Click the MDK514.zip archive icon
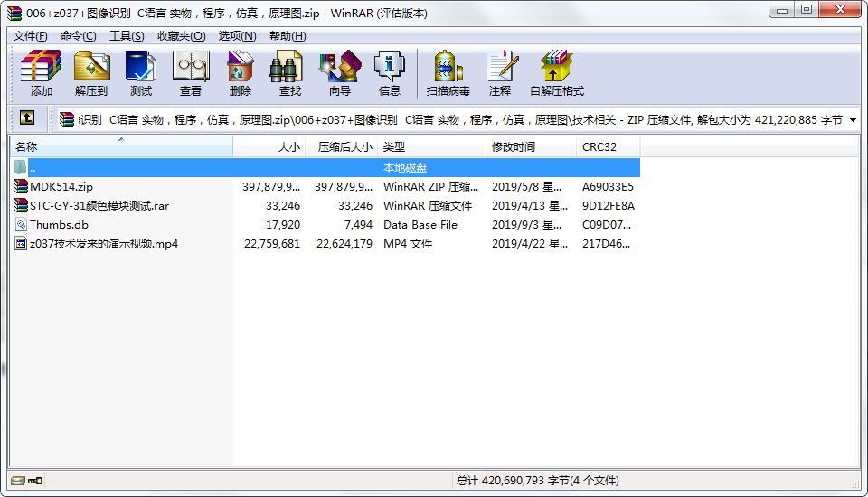The image size is (868, 497). (x=21, y=186)
